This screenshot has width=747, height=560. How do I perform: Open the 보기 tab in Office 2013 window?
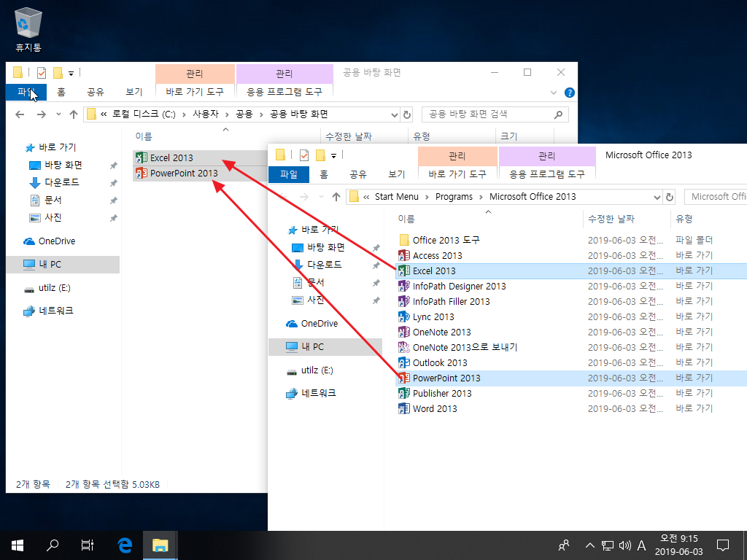click(x=396, y=174)
